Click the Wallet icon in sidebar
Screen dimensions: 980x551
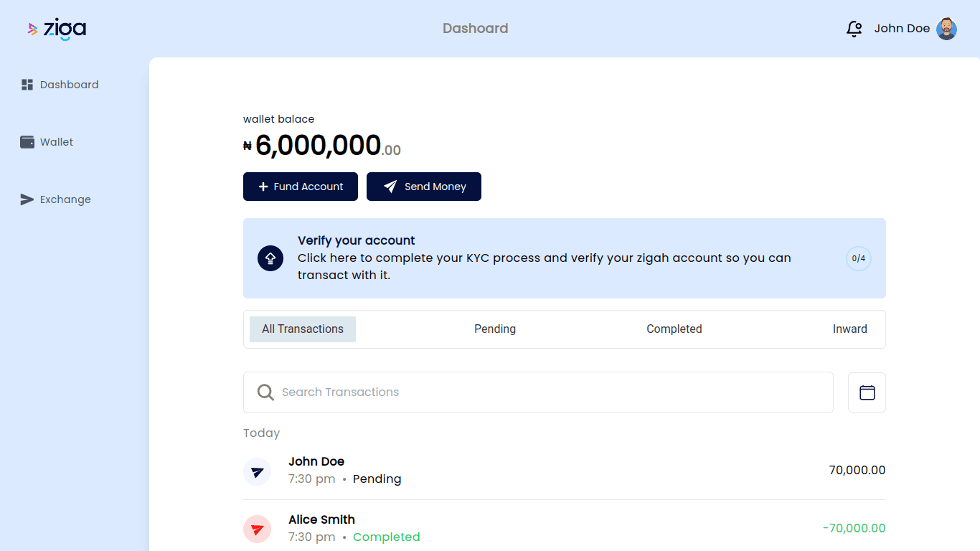point(27,142)
